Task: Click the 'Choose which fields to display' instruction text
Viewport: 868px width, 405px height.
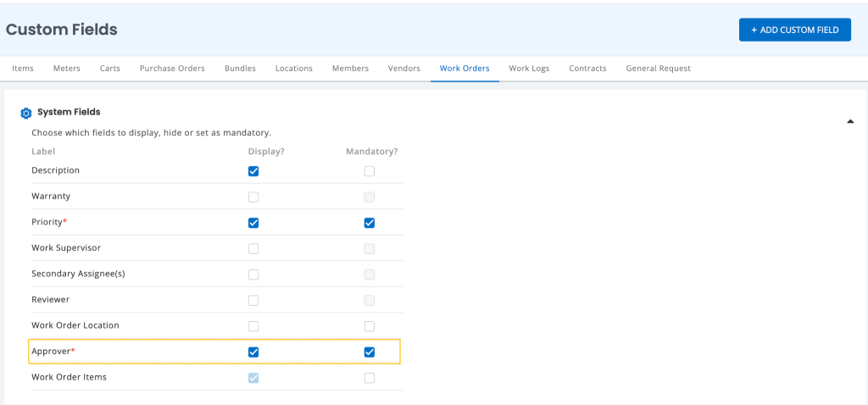Action: [x=151, y=133]
